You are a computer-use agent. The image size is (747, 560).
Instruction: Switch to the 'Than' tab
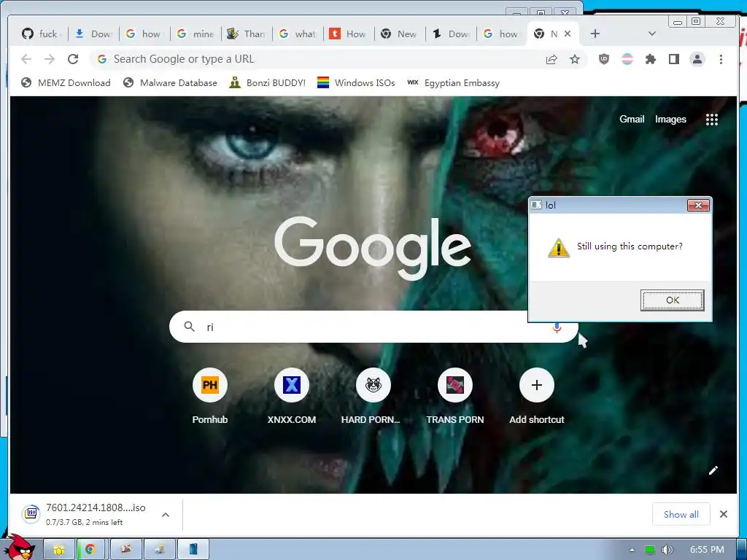tap(247, 34)
